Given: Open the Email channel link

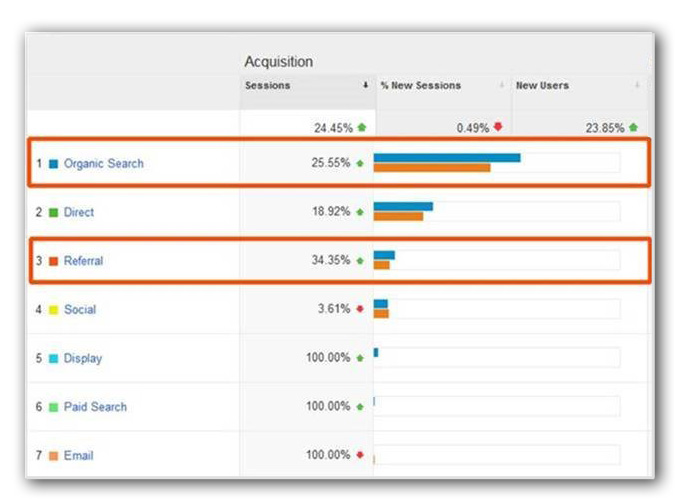Looking at the screenshot, I should 78,456.
